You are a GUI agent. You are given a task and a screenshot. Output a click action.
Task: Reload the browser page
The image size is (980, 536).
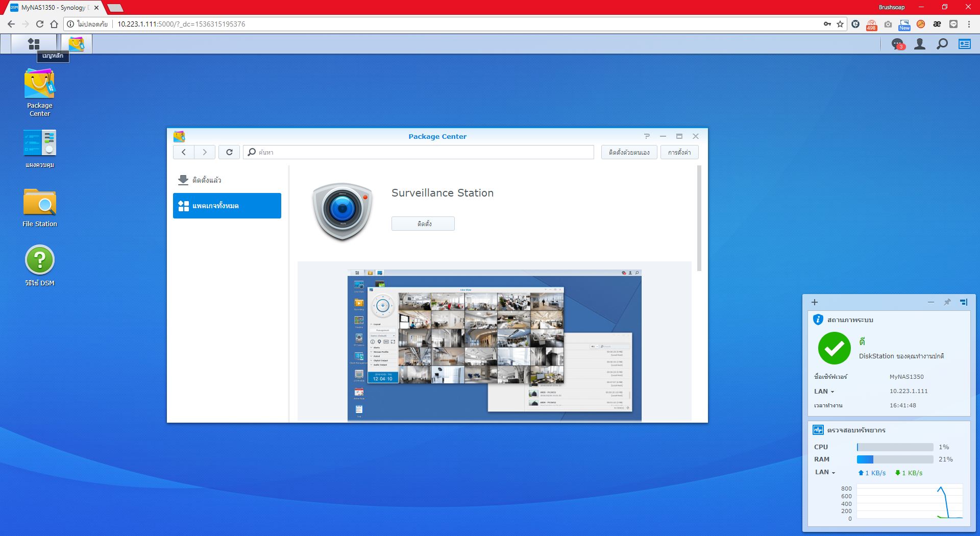[40, 24]
